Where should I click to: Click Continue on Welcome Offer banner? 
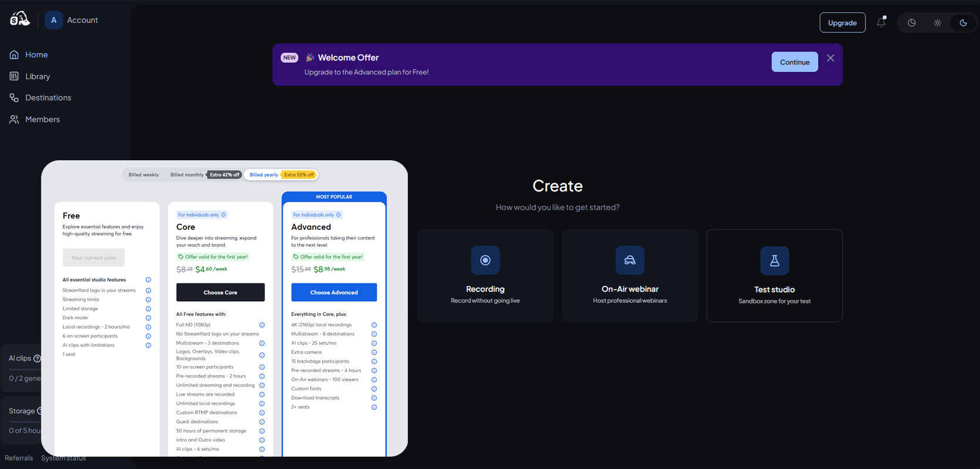pyautogui.click(x=795, y=62)
